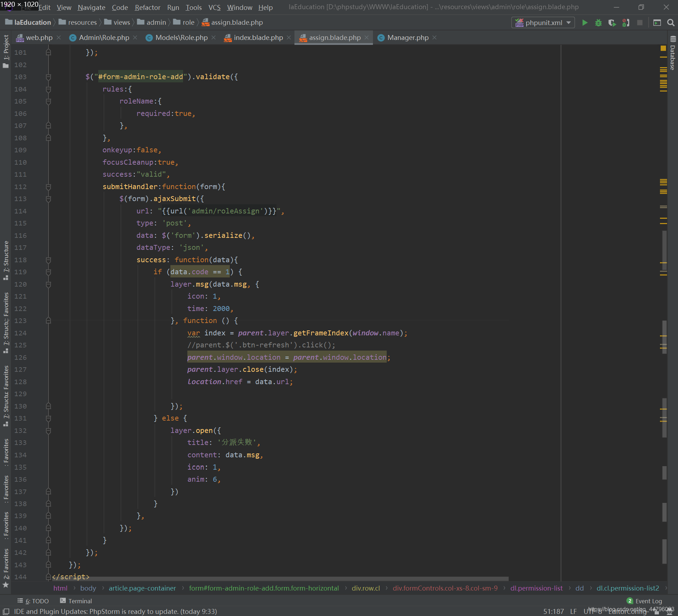The width and height of the screenshot is (678, 616).
Task: Collapse else block fold at line 131
Action: point(48,418)
